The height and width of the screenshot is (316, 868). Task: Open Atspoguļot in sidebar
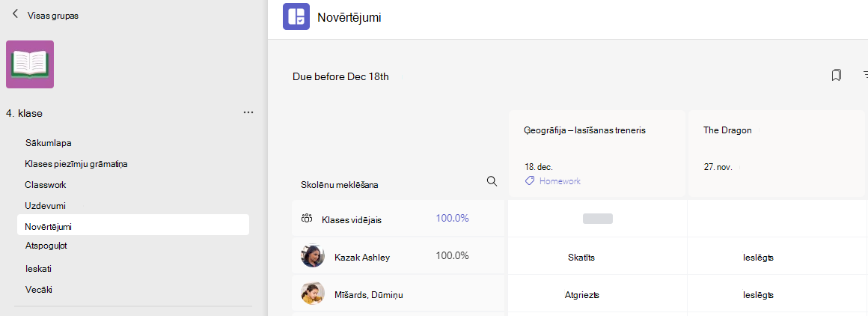pos(46,245)
